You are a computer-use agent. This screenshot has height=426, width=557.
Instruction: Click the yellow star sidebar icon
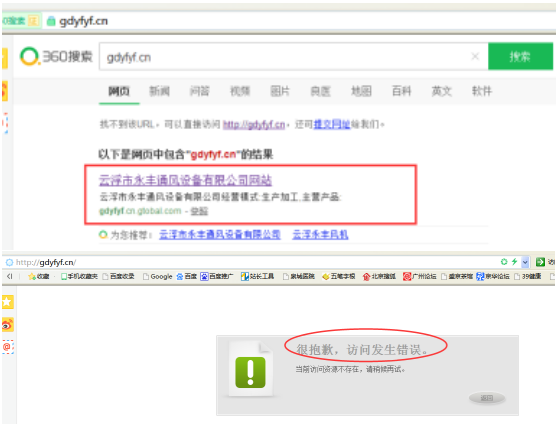pos(8,302)
